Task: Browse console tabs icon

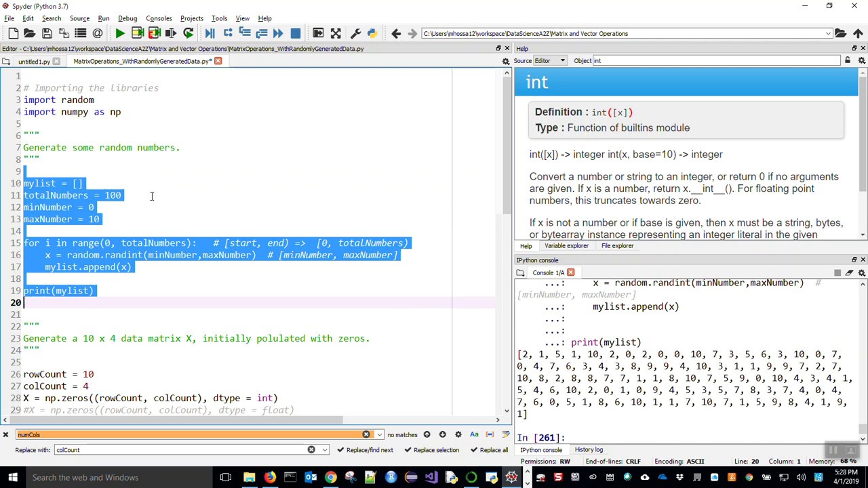Action: click(519, 272)
